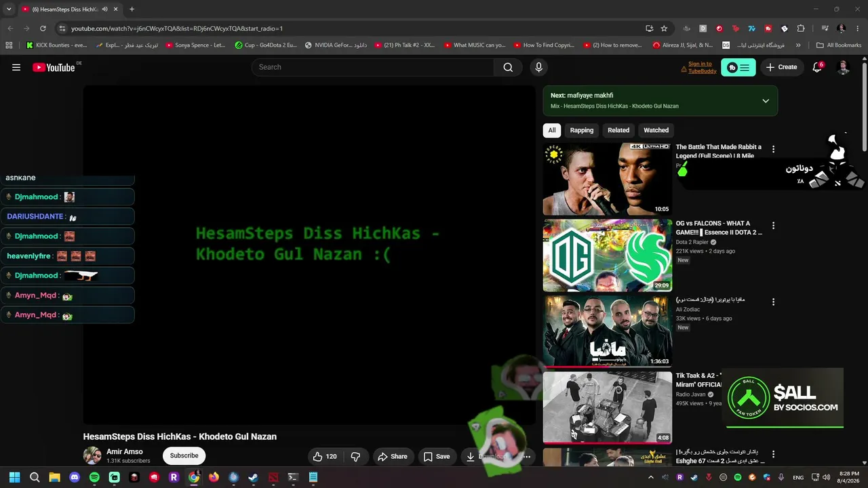The height and width of the screenshot is (488, 868).
Task: Open Chrome extensions puzzle icon
Action: (801, 28)
